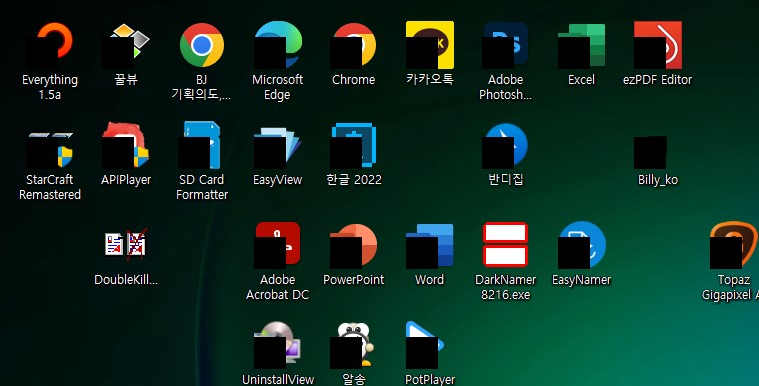Launch the 한글 2022 word processor
This screenshot has height=386, width=759.
pos(354,145)
